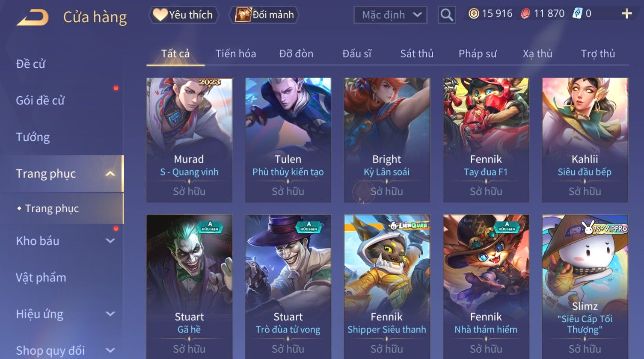Collapse the Trang phục sidebar section
The width and height of the screenshot is (644, 359).
coord(110,174)
